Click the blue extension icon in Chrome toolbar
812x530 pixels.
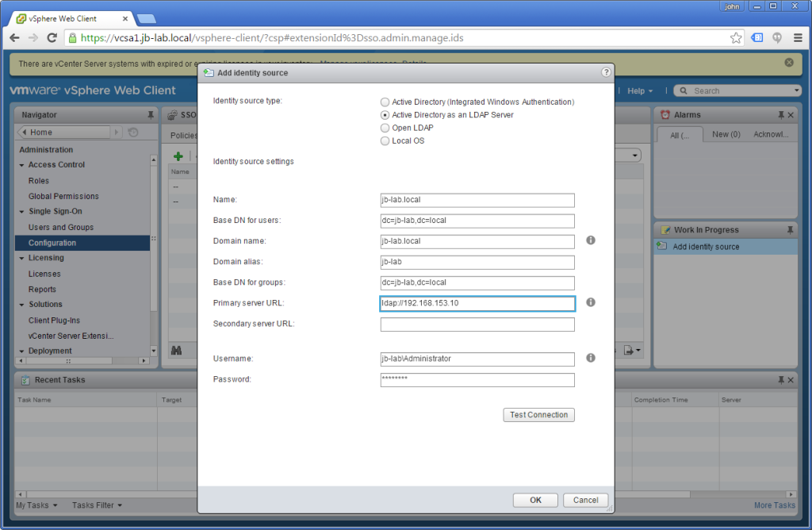tap(757, 38)
